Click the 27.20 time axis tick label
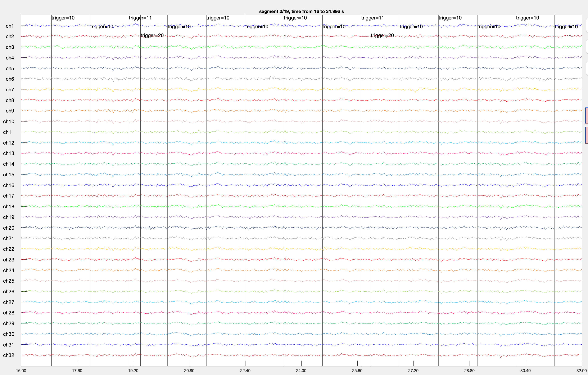The height and width of the screenshot is (375, 588). [413, 371]
